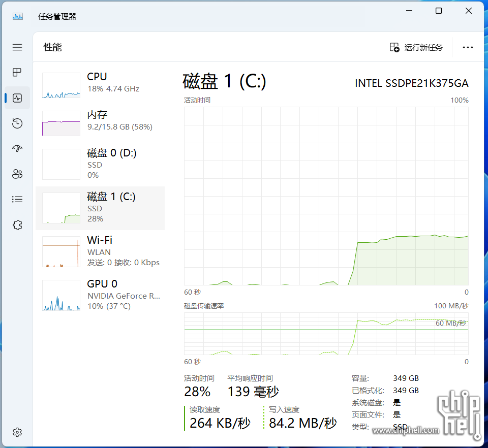Maximize the Task Manager window

(439, 11)
